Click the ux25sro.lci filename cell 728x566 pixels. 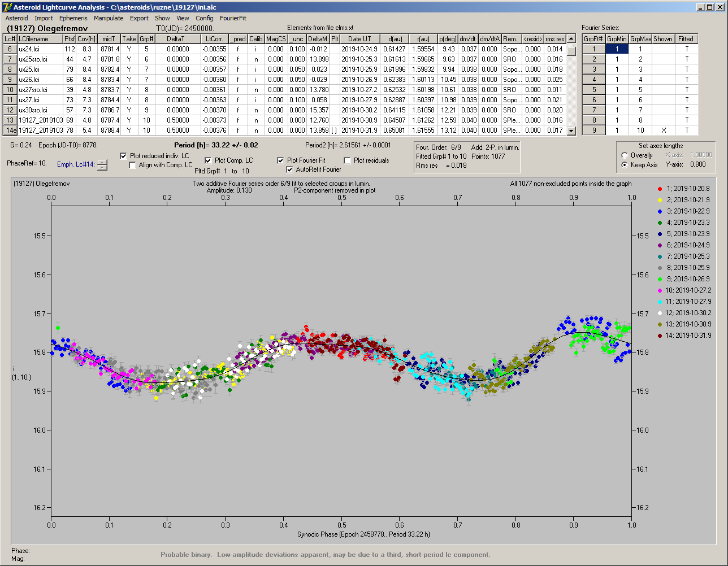pos(39,59)
